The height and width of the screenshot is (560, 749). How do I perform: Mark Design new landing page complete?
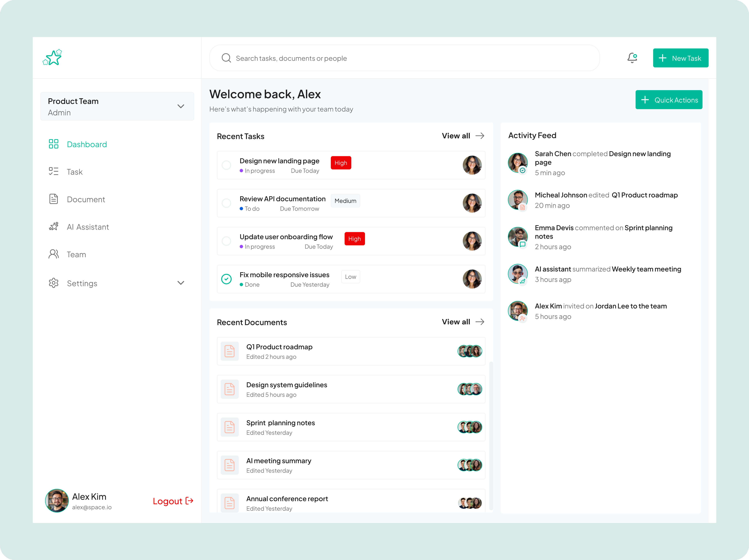[x=226, y=165]
